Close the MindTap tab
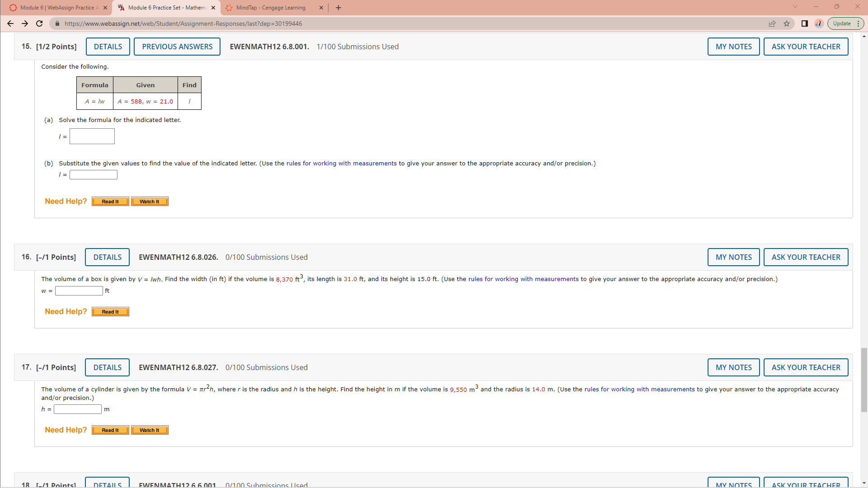This screenshot has width=868, height=488. (321, 8)
